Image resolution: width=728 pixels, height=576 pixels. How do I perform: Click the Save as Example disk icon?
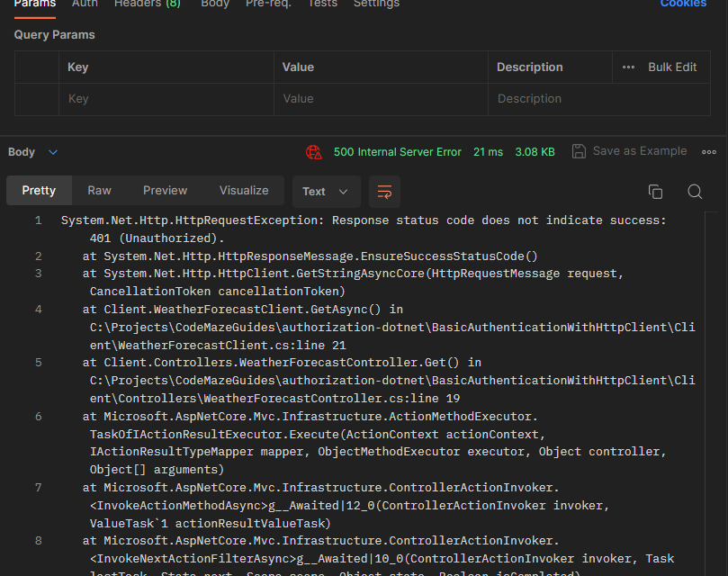pos(580,151)
